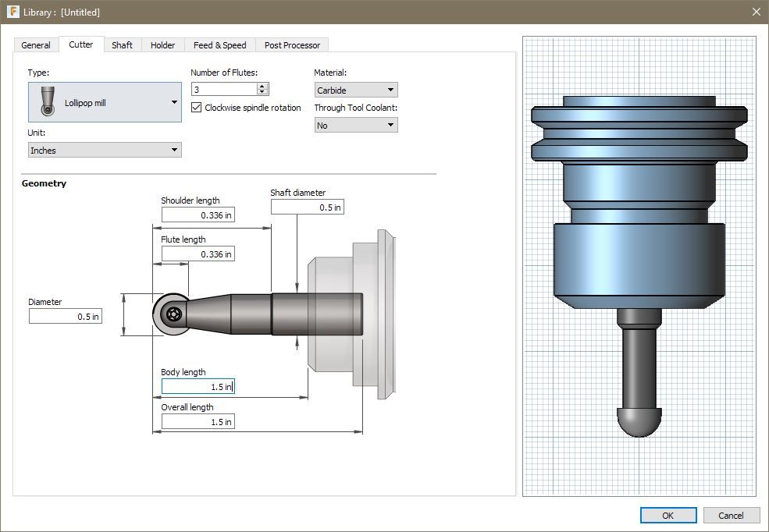This screenshot has height=532, width=769.
Task: Click the Overall length label
Action: point(187,407)
